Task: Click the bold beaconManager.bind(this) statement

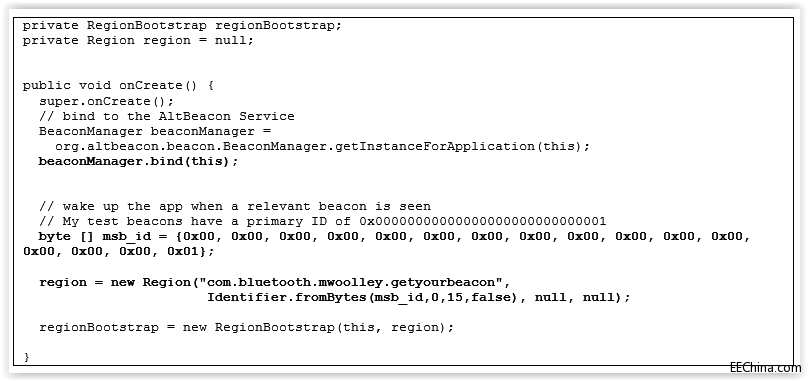Action: point(139,161)
